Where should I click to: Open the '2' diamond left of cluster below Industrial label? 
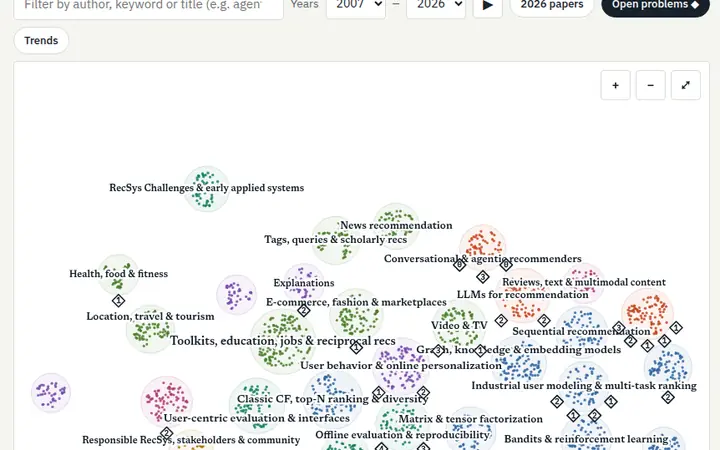557,402
